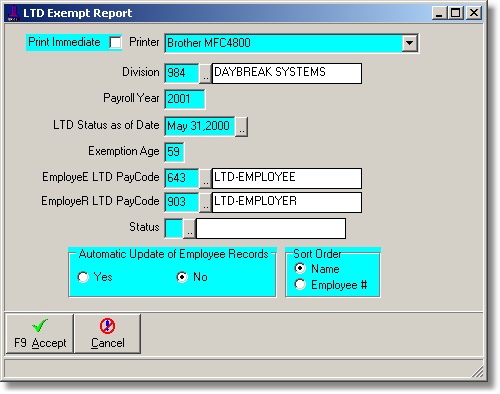Open the EmployeE LTD PayCode lookup button

(205, 178)
